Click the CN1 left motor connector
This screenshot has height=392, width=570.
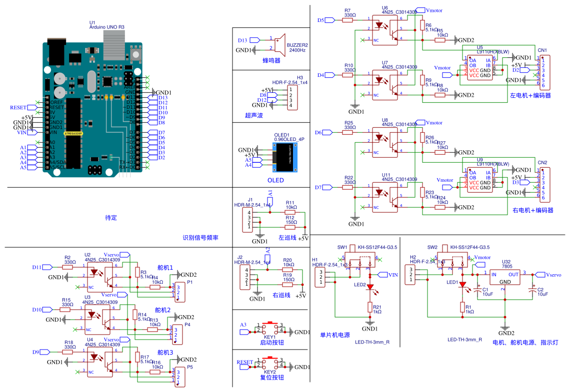(543, 72)
